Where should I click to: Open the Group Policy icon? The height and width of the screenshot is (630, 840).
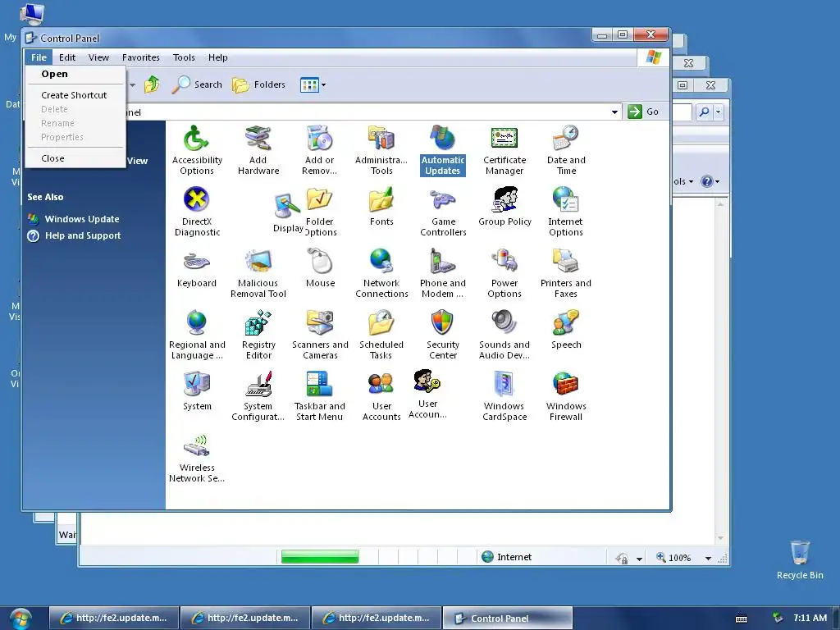(x=504, y=207)
